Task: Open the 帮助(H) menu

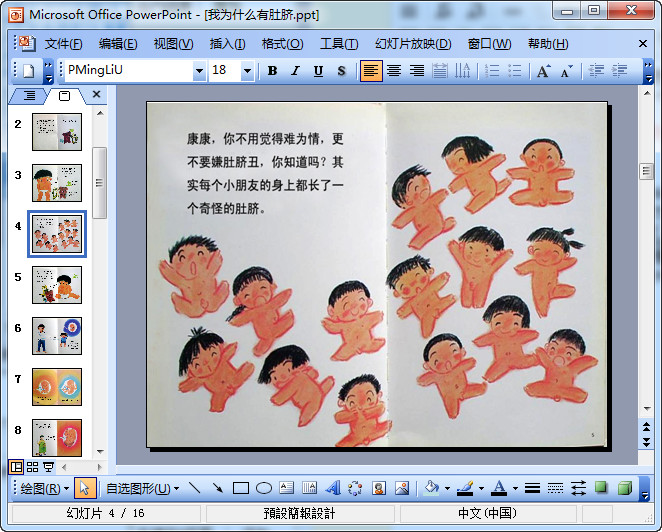Action: coord(548,44)
